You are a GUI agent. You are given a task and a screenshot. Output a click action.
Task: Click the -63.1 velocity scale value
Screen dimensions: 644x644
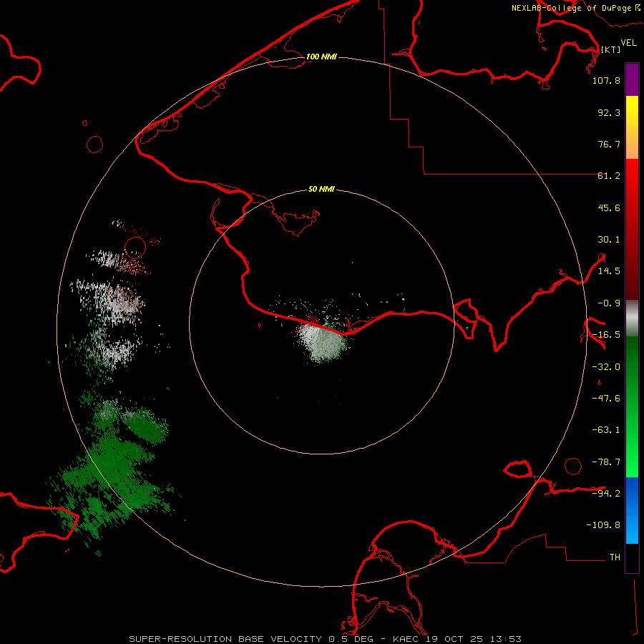point(606,430)
